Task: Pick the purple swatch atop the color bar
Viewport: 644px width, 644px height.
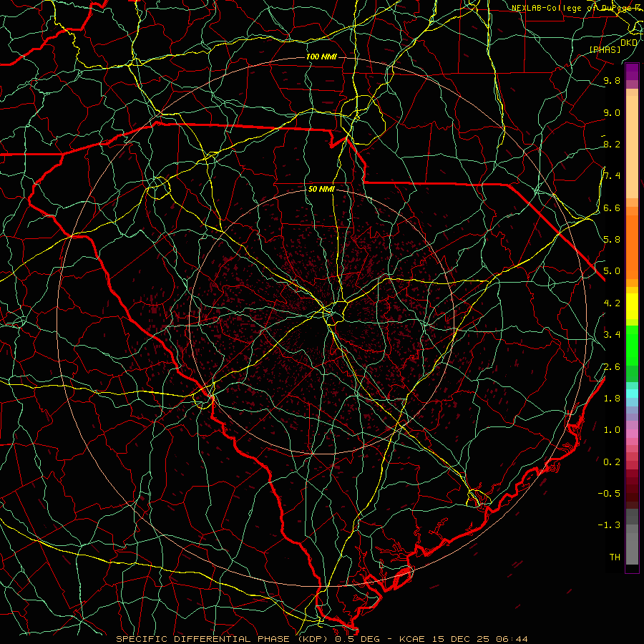Action: [632, 72]
